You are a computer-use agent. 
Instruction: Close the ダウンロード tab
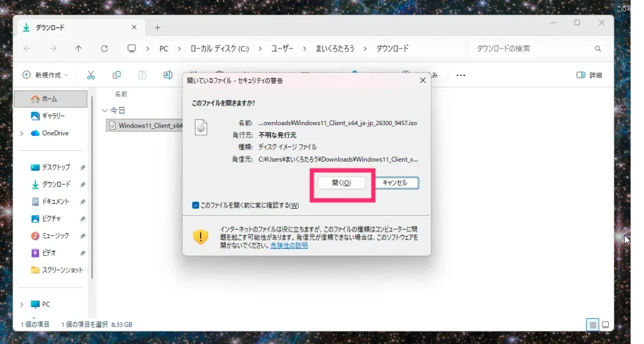(x=134, y=27)
